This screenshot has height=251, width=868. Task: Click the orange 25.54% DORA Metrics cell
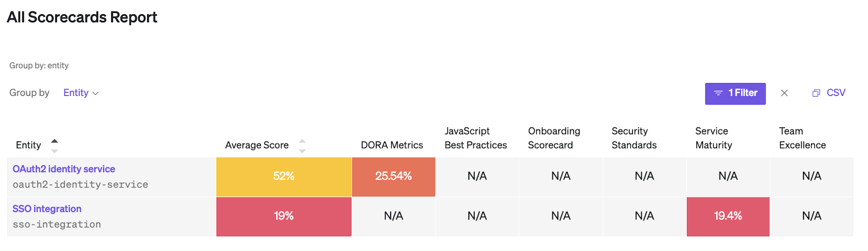tap(393, 176)
